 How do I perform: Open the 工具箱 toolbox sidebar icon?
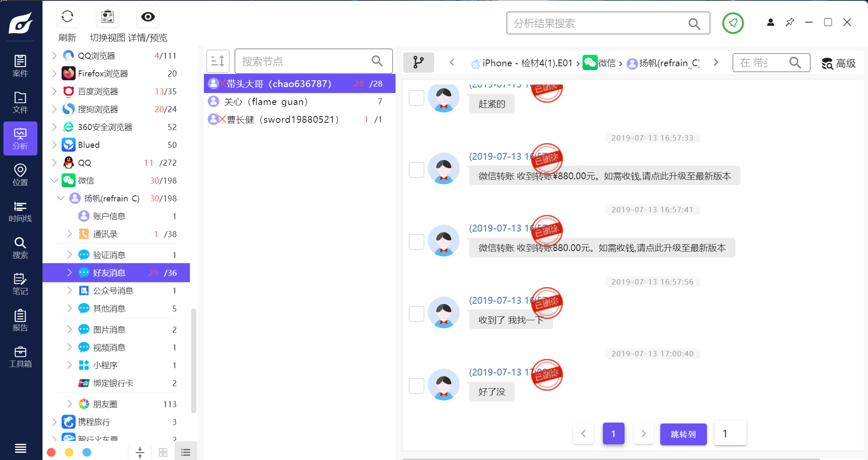(x=20, y=357)
